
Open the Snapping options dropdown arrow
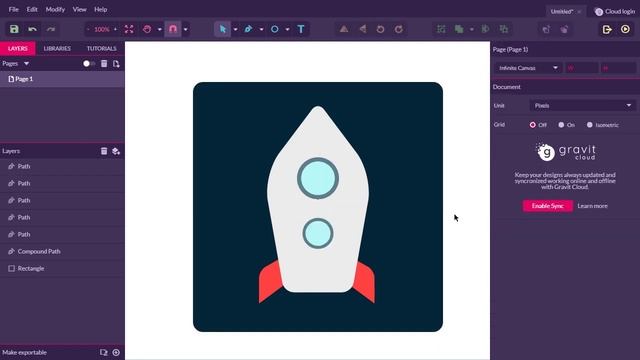pyautogui.click(x=186, y=29)
